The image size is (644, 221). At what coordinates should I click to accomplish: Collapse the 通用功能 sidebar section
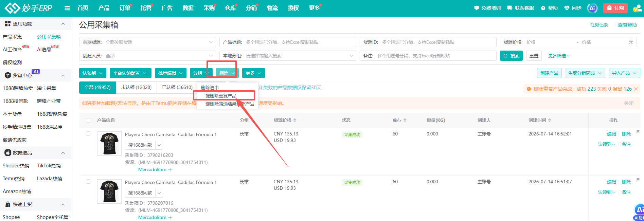coord(63,24)
